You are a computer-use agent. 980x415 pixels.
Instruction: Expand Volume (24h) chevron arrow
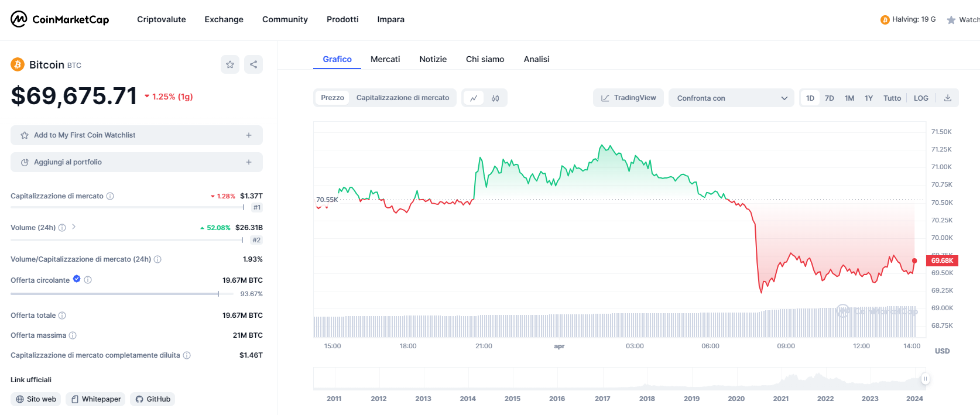74,227
